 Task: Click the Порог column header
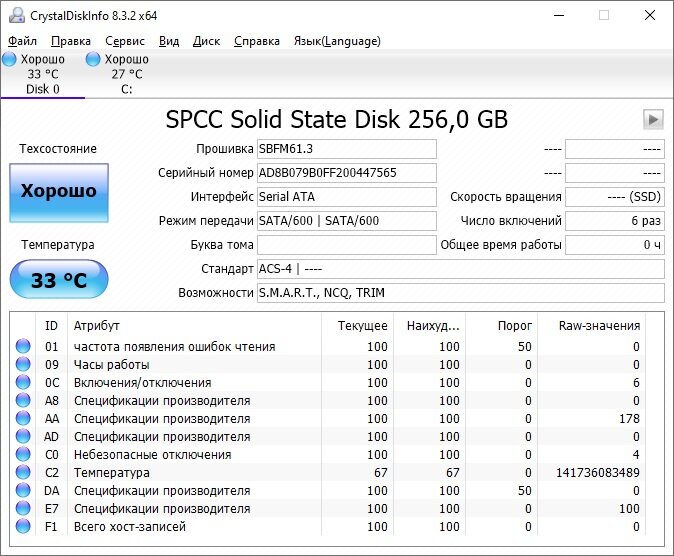[x=502, y=326]
